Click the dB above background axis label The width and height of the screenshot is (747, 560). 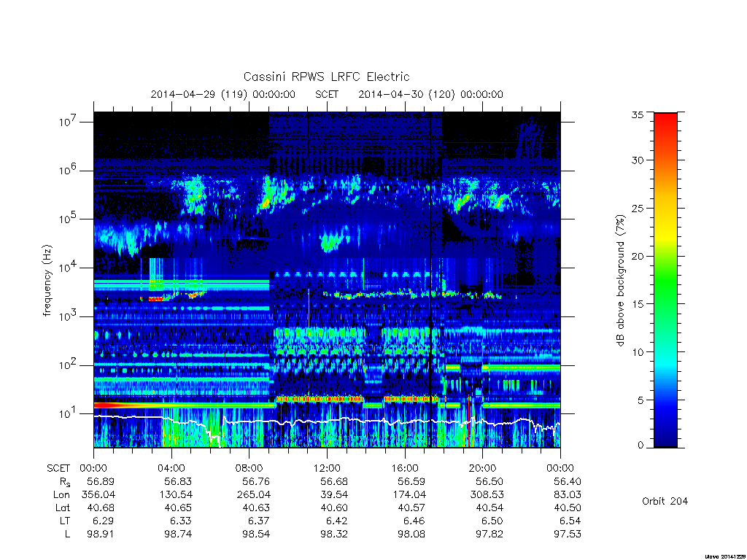[620, 281]
